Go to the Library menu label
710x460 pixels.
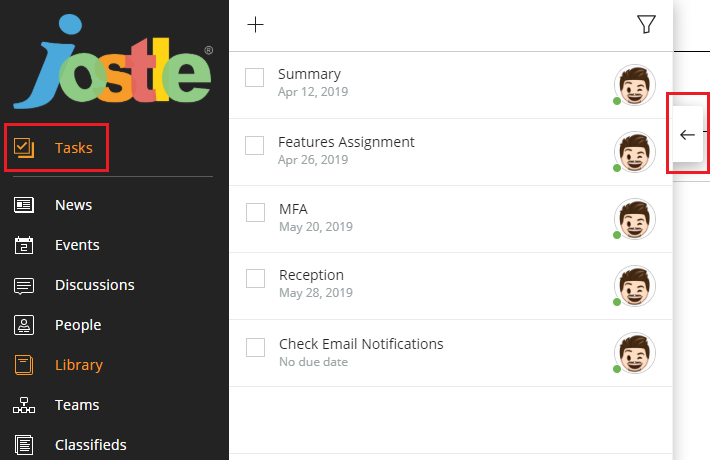click(x=79, y=365)
